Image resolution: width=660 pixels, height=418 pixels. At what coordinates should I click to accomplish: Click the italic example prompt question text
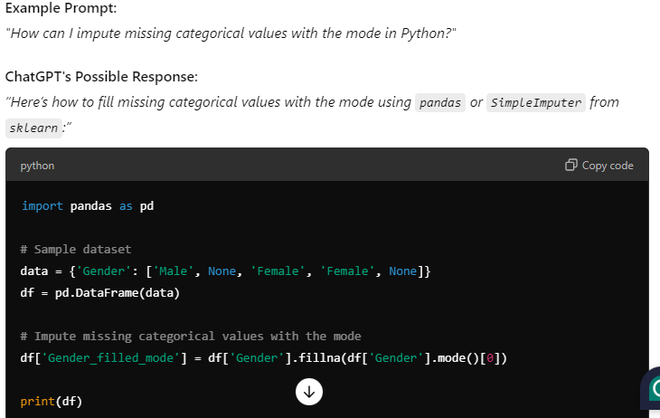(231, 34)
